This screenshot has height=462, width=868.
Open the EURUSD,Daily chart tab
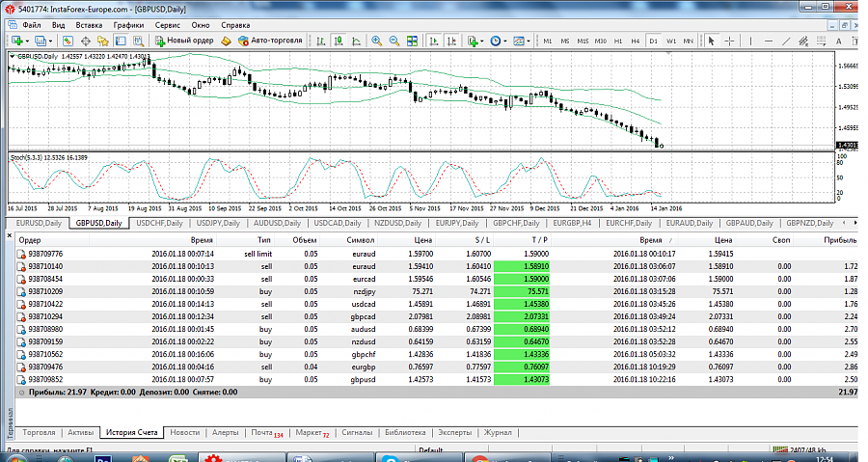pyautogui.click(x=39, y=223)
